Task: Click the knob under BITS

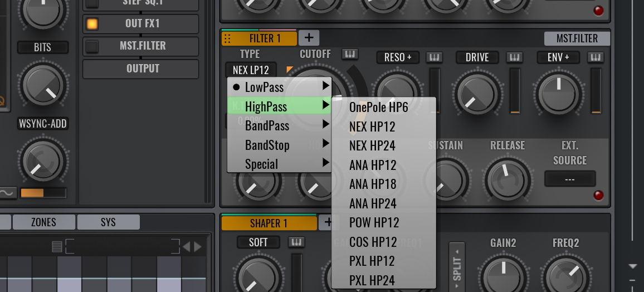Action: tap(43, 85)
